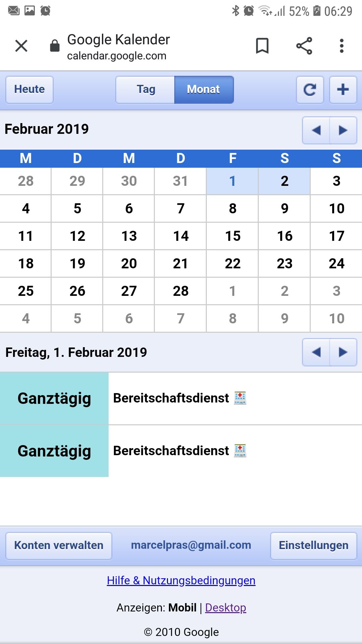Tap the share icon in the browser bar
Image resolution: width=362 pixels, height=644 pixels.
(x=304, y=46)
